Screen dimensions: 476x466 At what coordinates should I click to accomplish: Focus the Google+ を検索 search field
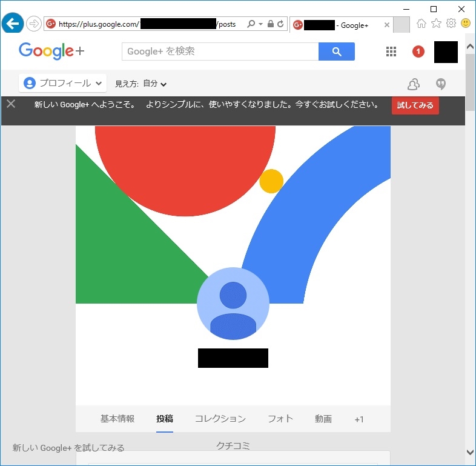point(220,52)
